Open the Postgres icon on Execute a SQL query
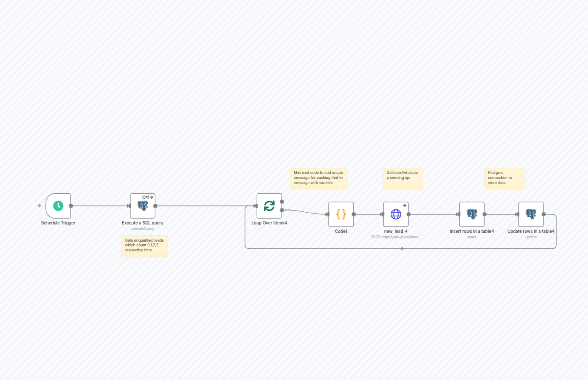Screen dimensions: 588x380 point(143,207)
